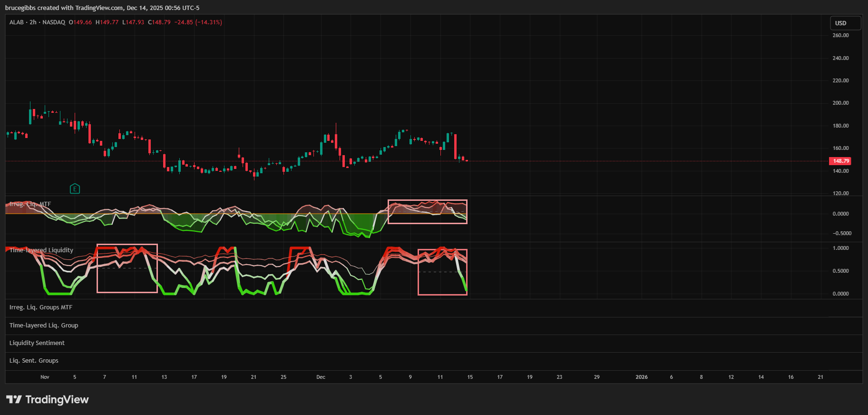
Task: Select the Irreg. Liq. MTF indicator title
Action: 30,204
